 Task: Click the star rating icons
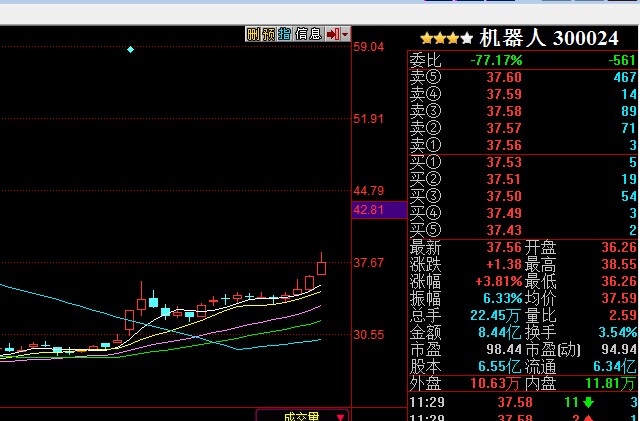[440, 38]
